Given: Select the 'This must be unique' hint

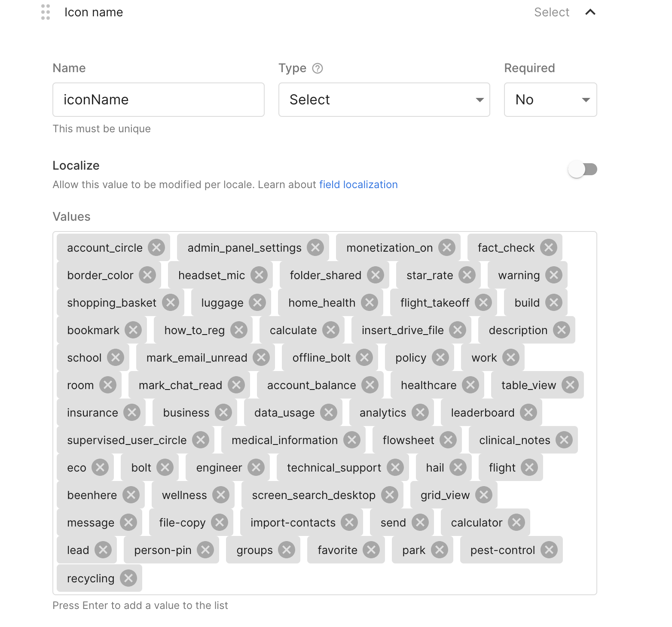Looking at the screenshot, I should click(101, 129).
